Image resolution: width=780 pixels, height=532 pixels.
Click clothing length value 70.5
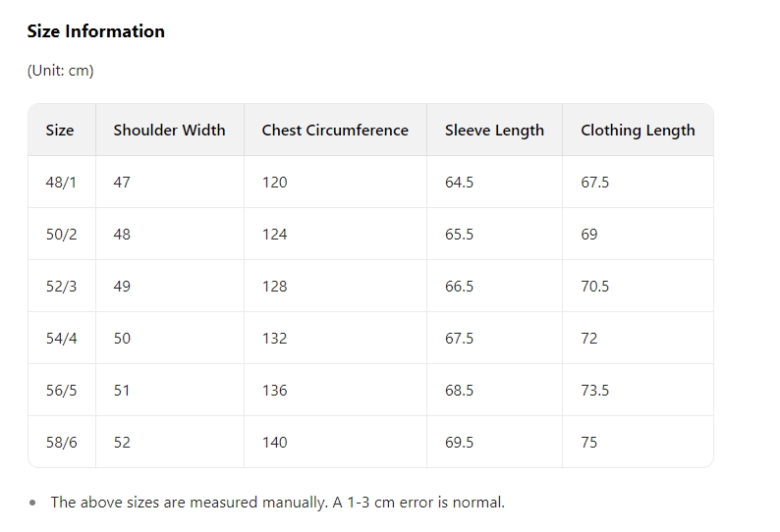click(x=594, y=286)
